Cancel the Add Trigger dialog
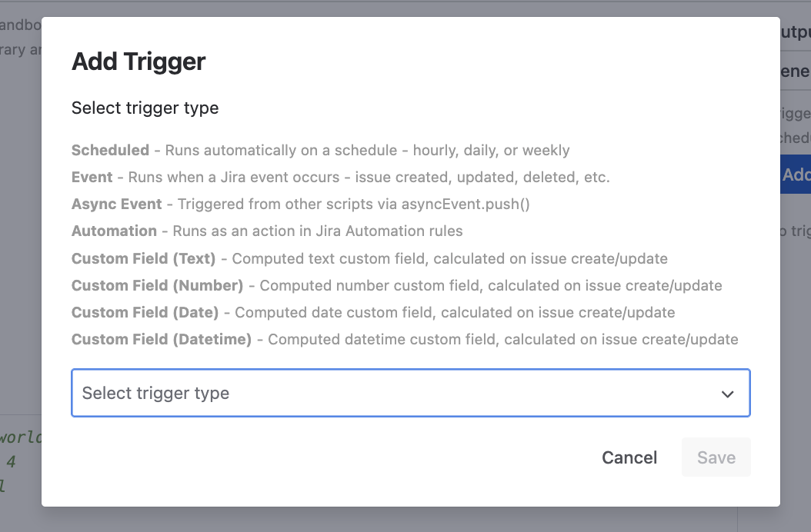Viewport: 811px width, 532px height. [x=629, y=457]
